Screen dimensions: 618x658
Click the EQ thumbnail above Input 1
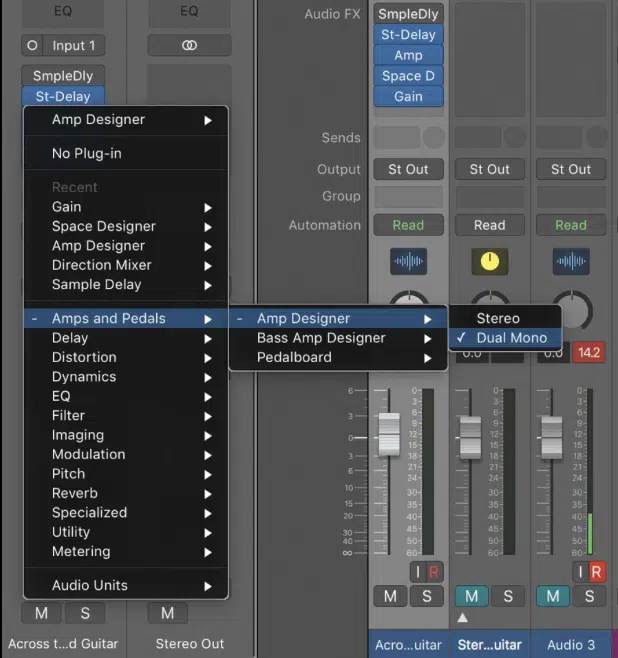pos(63,13)
